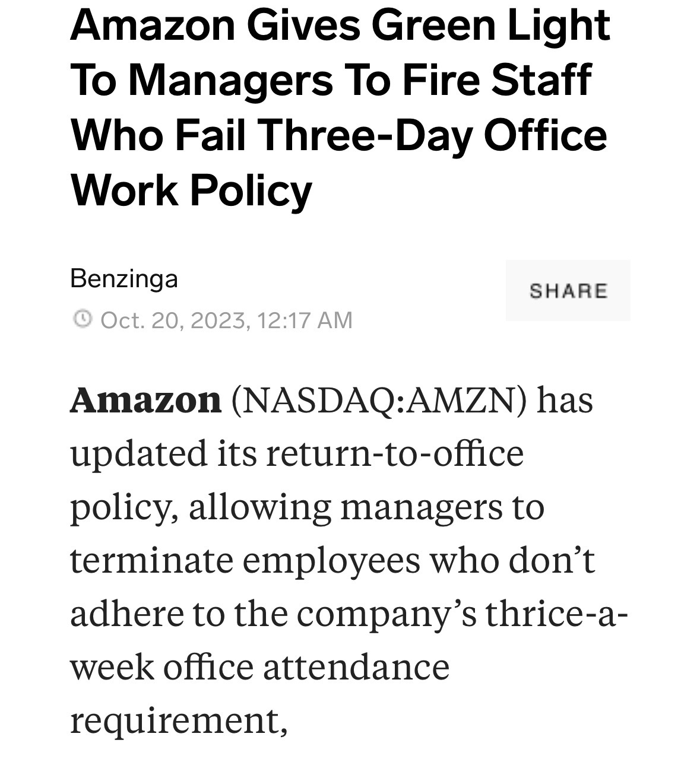Select the Oct. 20, 2023 timestamp
The width and height of the screenshot is (700, 778).
[227, 320]
